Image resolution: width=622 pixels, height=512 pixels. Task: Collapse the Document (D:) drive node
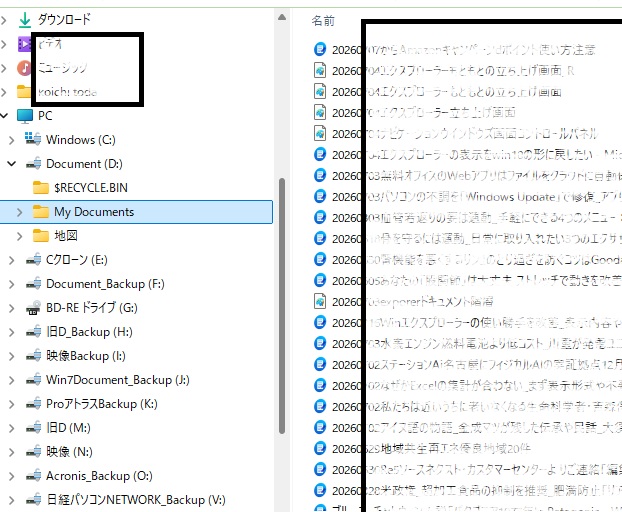pos(12,163)
